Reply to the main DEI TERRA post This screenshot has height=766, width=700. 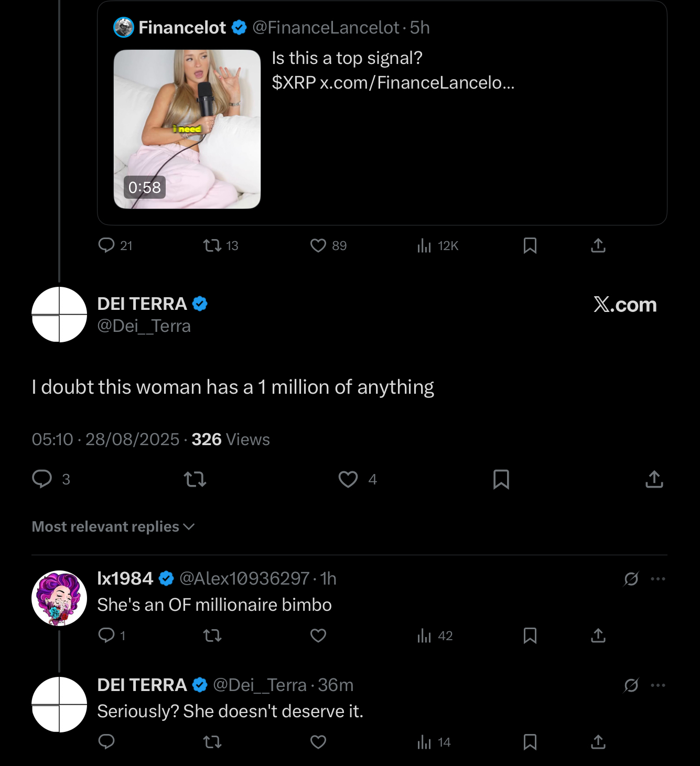click(x=42, y=479)
